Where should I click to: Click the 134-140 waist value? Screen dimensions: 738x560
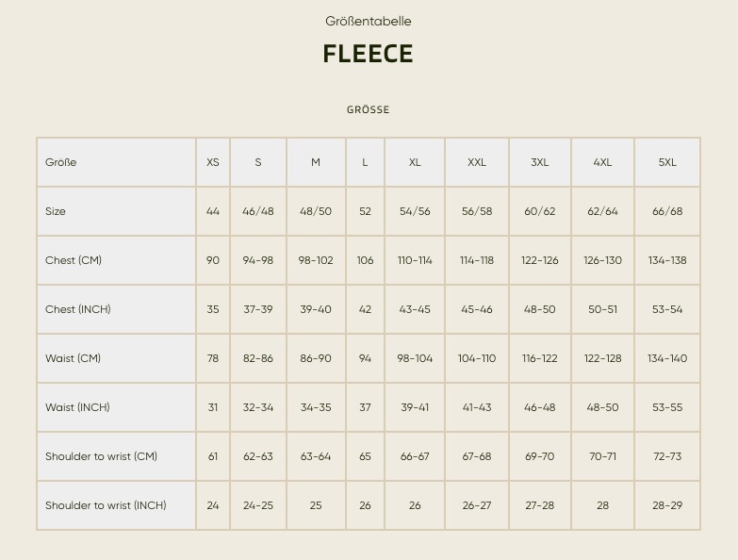(667, 358)
